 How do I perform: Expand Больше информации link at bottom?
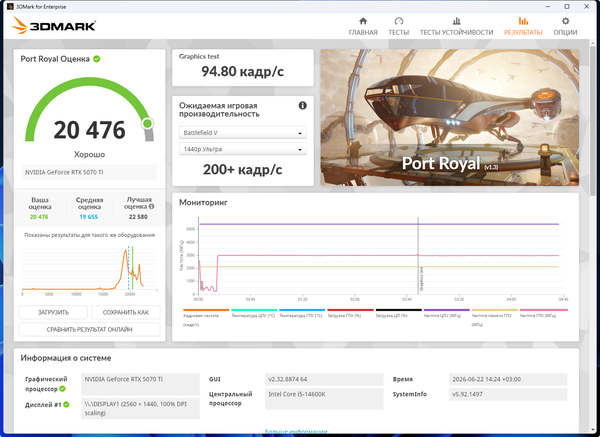(296, 432)
